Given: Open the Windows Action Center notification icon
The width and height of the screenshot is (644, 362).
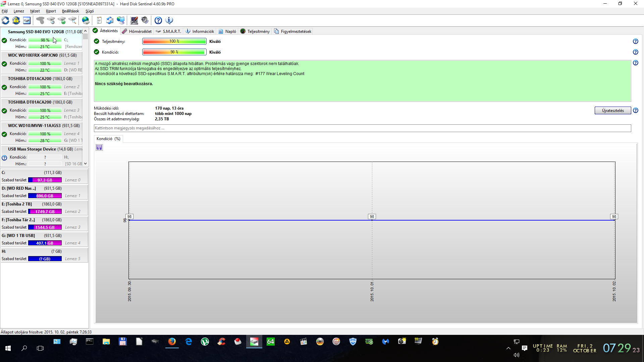Looking at the screenshot, I should 525,348.
